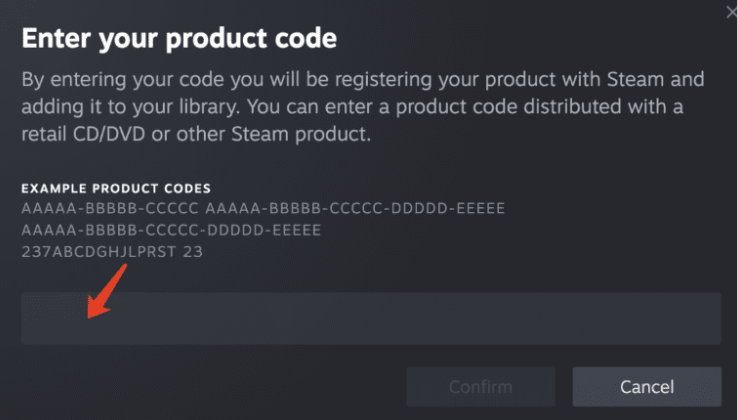Click the product code input field
The height and width of the screenshot is (420, 737).
371,318
